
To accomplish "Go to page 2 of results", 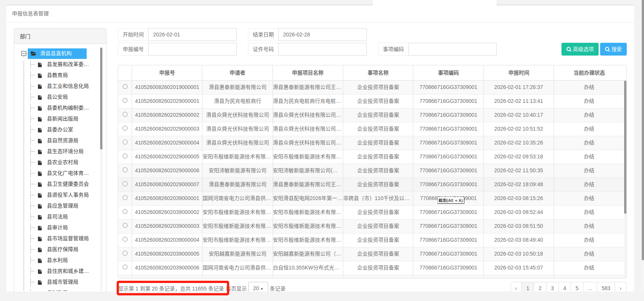I will pos(540,288).
